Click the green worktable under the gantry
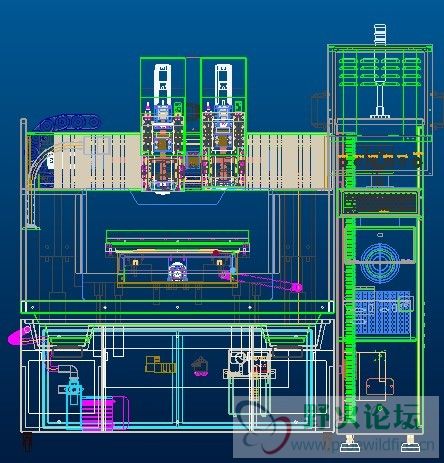The width and height of the screenshot is (444, 463). [x=177, y=238]
